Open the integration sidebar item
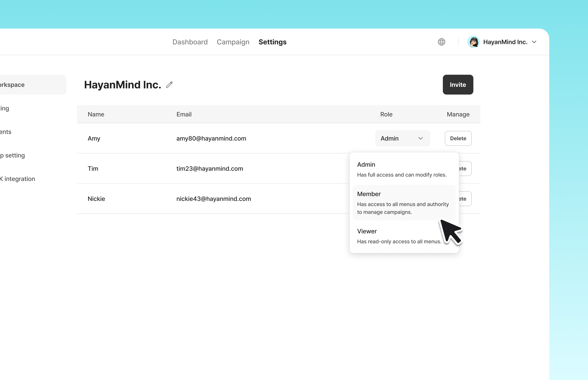588x380 pixels. click(18, 179)
